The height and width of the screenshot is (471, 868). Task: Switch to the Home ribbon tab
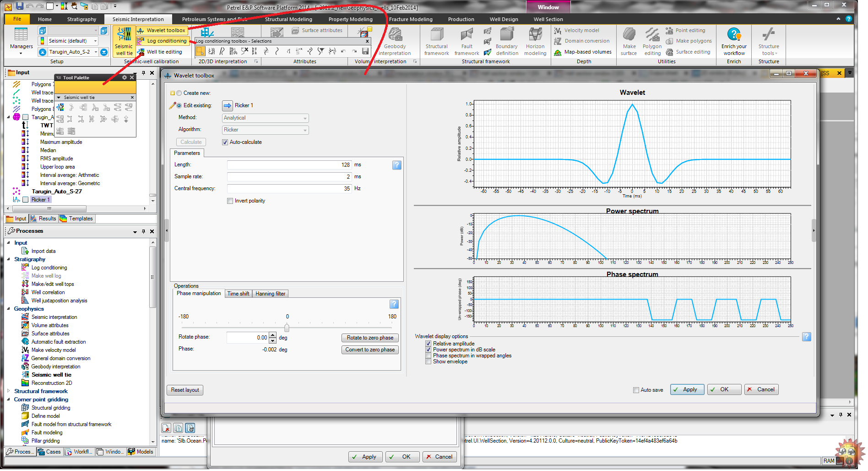tap(45, 19)
